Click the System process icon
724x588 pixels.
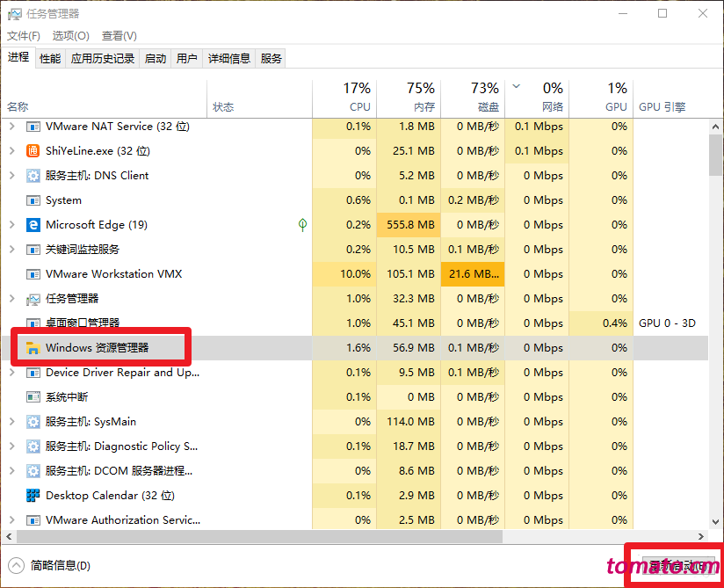(33, 200)
